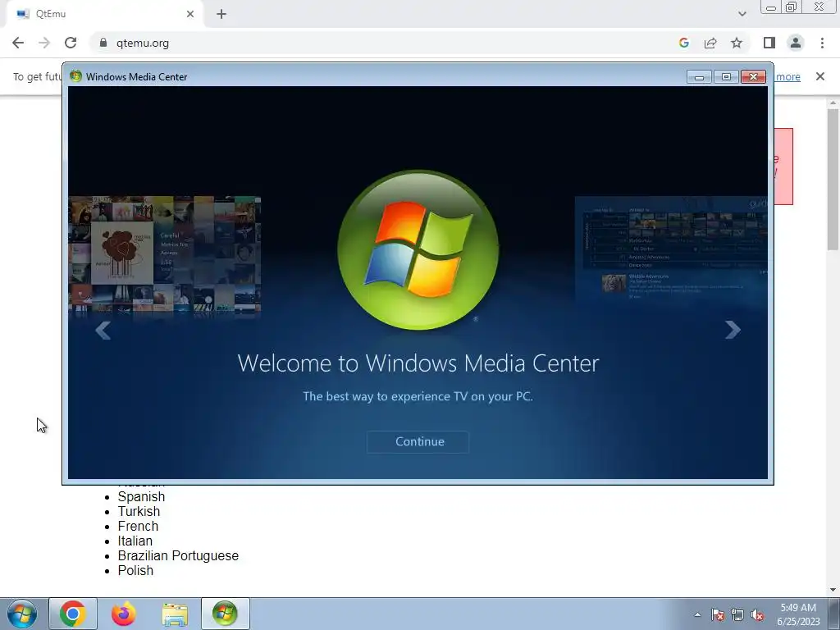Toggle the Chrome side panel
This screenshot has width=840, height=630.
tap(769, 43)
